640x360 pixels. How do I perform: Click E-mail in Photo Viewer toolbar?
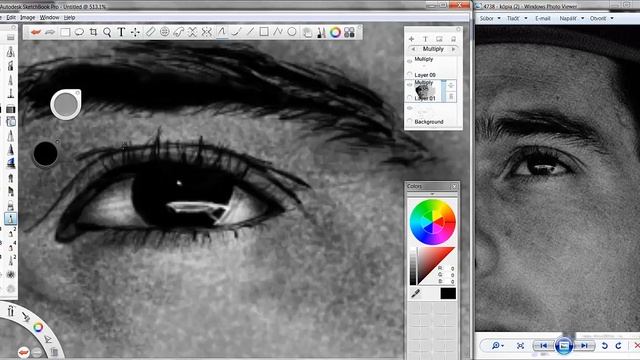[x=543, y=18]
